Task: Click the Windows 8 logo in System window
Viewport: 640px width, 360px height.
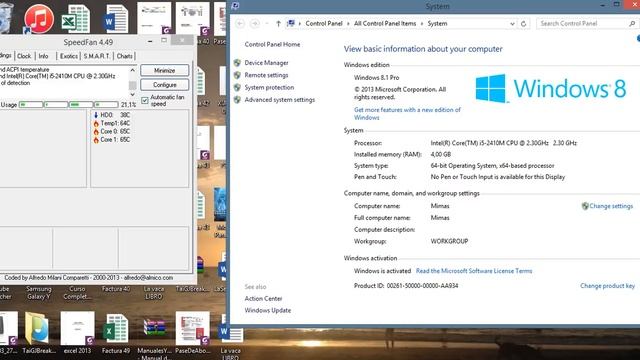Action: click(x=550, y=88)
